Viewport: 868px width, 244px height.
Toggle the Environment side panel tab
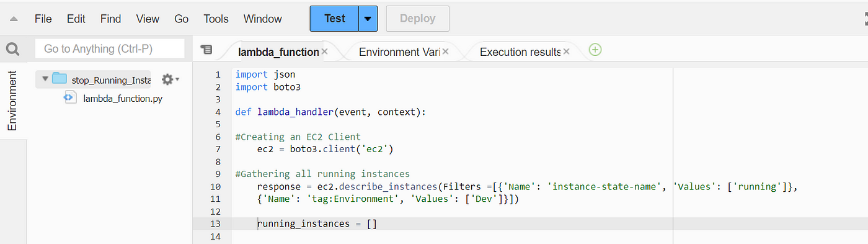pos(12,101)
